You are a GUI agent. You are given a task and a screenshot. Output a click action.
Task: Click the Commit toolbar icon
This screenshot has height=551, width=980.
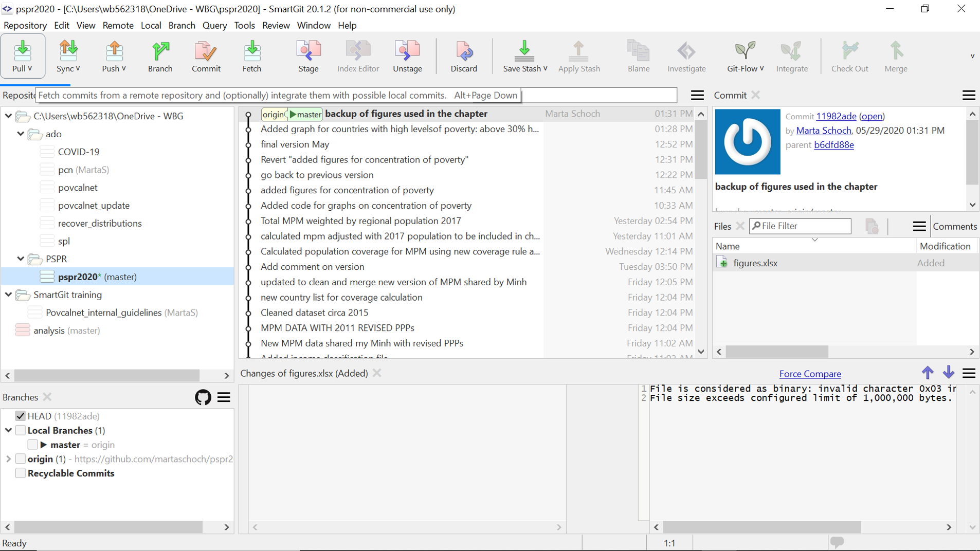[206, 51]
